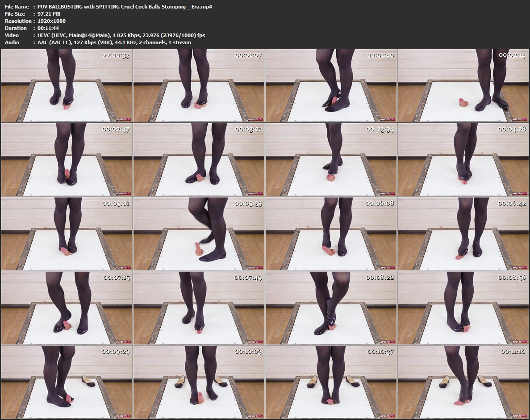The height and width of the screenshot is (420, 530).
Task: Click the thumbnail stamped 00:06:08
Action: coord(331,234)
